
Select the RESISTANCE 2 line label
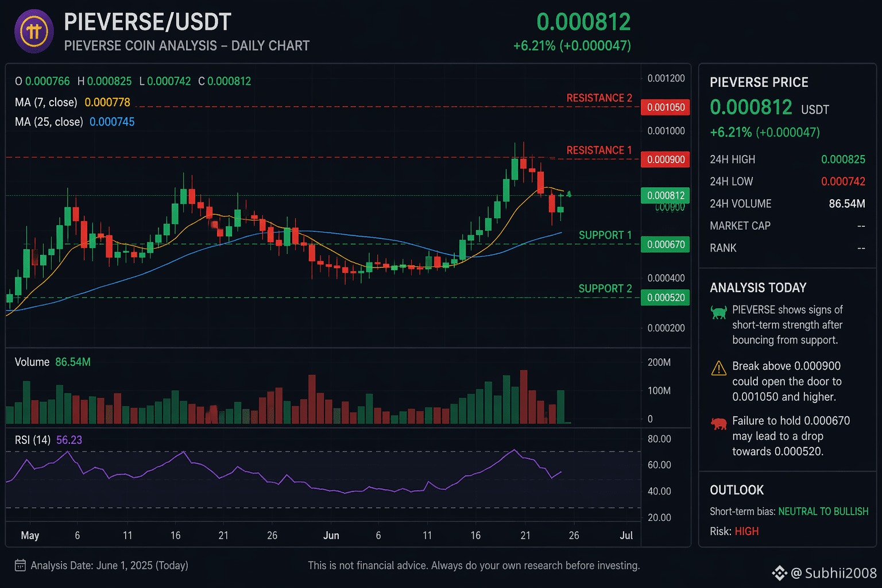pyautogui.click(x=599, y=98)
